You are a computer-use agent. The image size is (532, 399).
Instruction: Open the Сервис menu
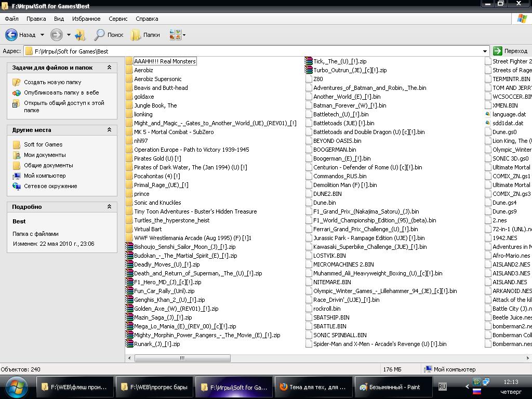click(118, 19)
